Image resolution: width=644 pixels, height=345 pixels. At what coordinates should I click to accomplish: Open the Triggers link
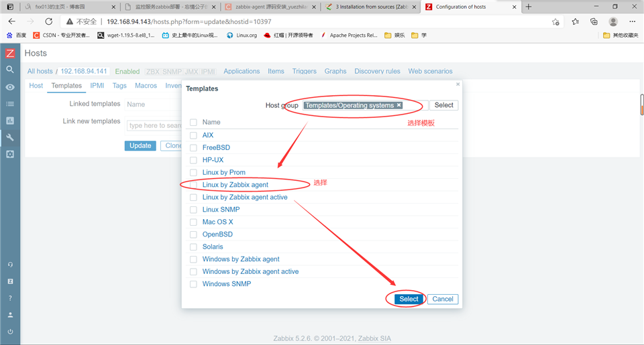tap(305, 71)
